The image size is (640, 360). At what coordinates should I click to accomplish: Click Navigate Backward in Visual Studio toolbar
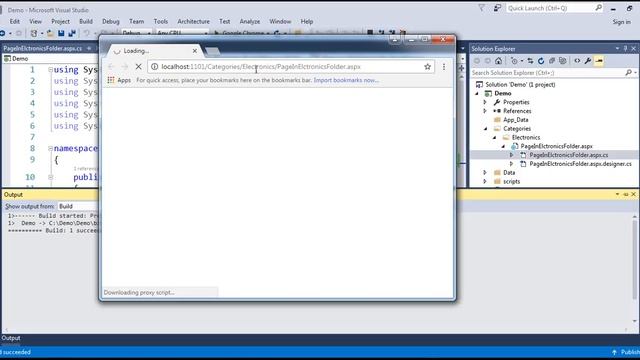pyautogui.click(x=2, y=33)
